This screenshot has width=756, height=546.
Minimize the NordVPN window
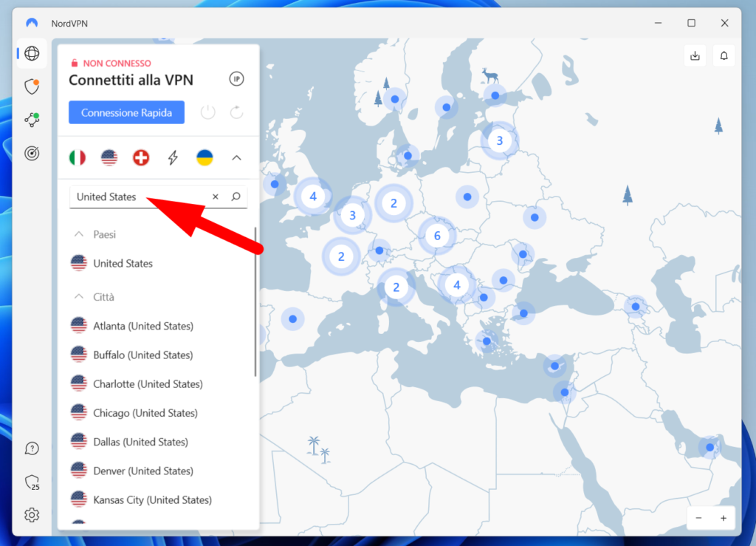tap(658, 23)
